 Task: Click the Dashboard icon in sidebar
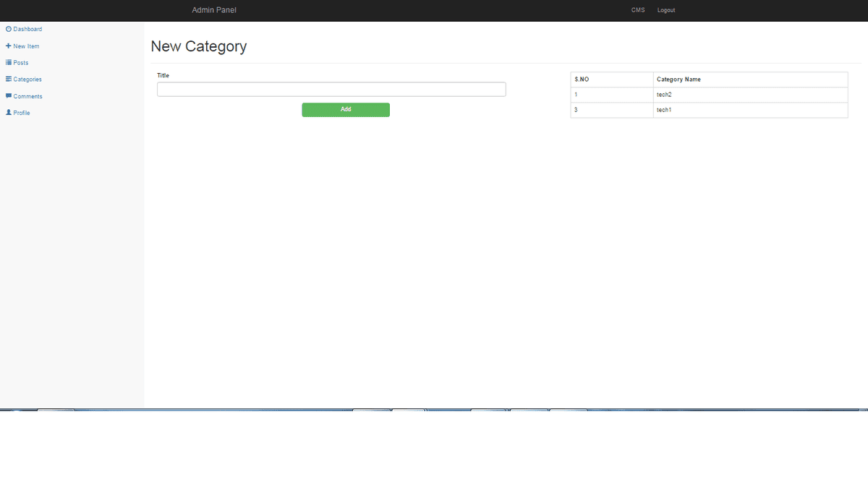(9, 29)
